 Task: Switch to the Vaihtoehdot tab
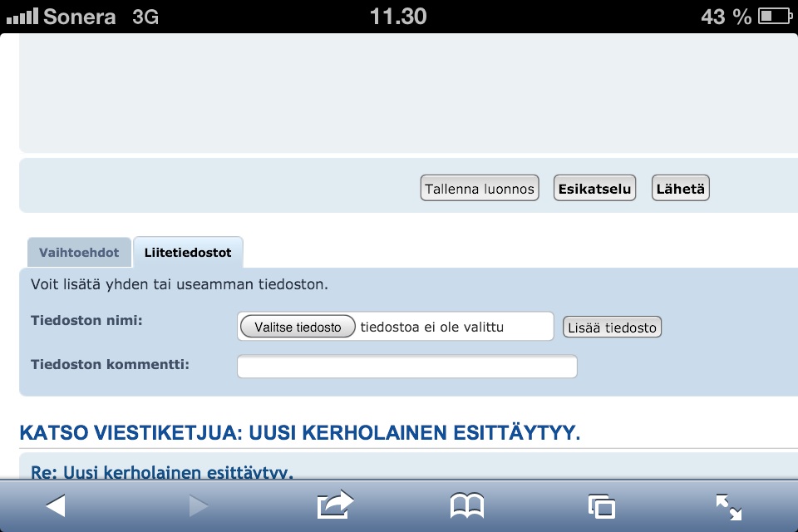pyautogui.click(x=79, y=253)
